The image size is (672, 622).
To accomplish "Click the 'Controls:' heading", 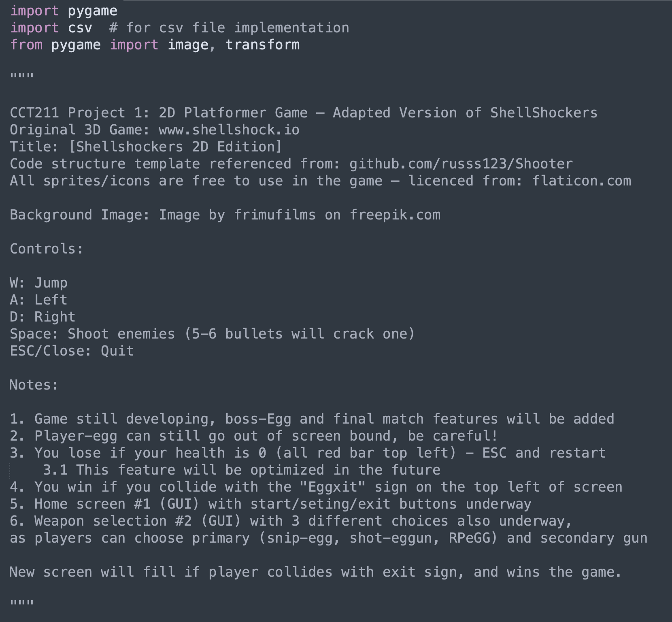I will (x=47, y=249).
